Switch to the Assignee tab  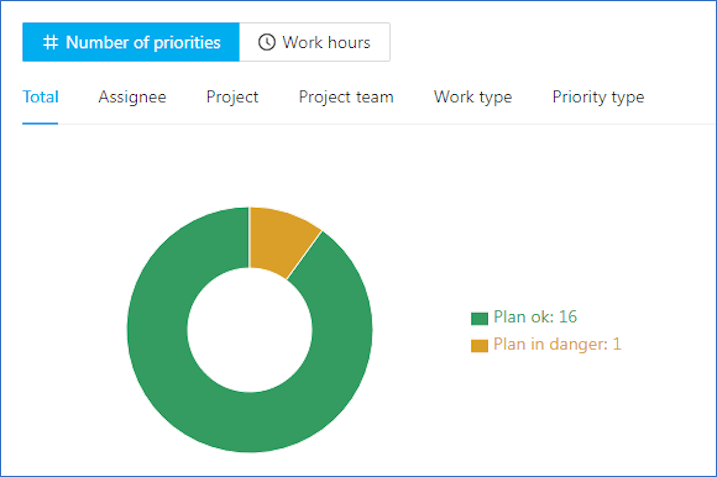pos(132,97)
